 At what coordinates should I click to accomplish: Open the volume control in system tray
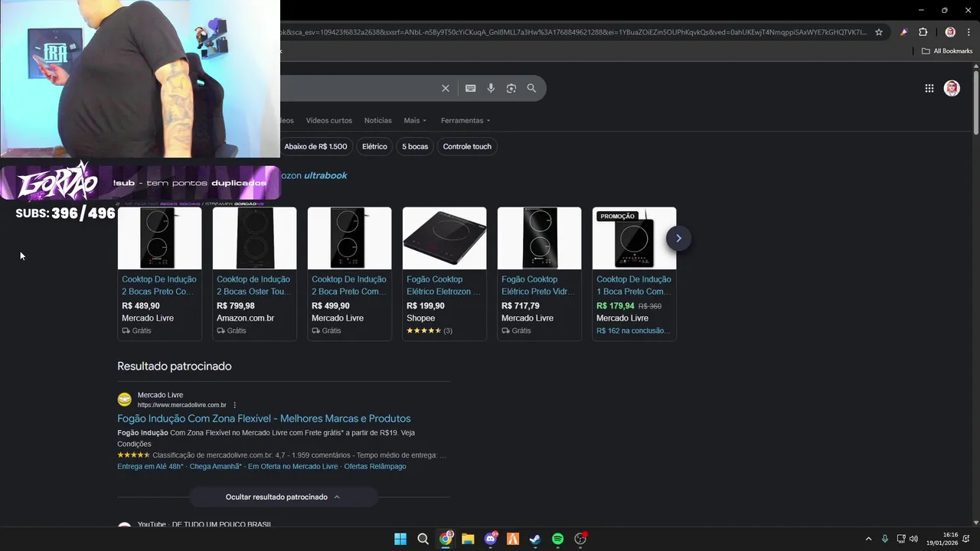[913, 539]
